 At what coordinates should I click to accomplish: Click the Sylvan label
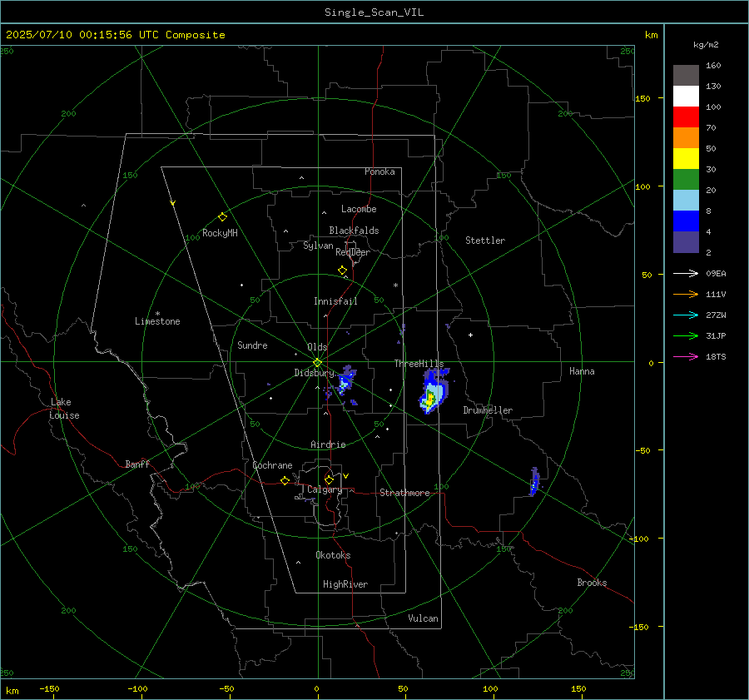pos(318,246)
